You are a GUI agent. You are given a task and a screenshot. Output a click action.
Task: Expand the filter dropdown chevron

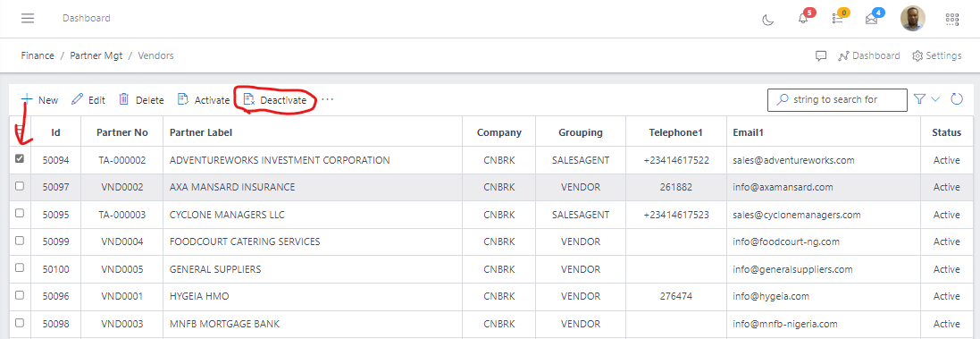coord(935,98)
